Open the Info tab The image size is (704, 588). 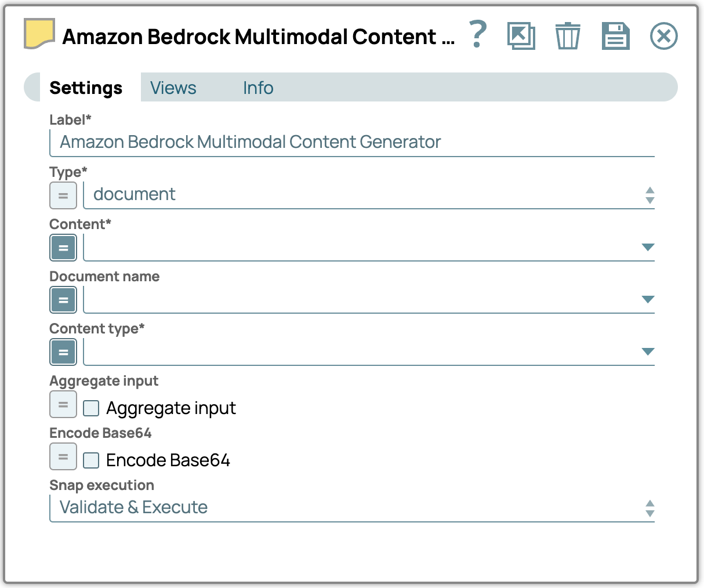click(x=258, y=88)
